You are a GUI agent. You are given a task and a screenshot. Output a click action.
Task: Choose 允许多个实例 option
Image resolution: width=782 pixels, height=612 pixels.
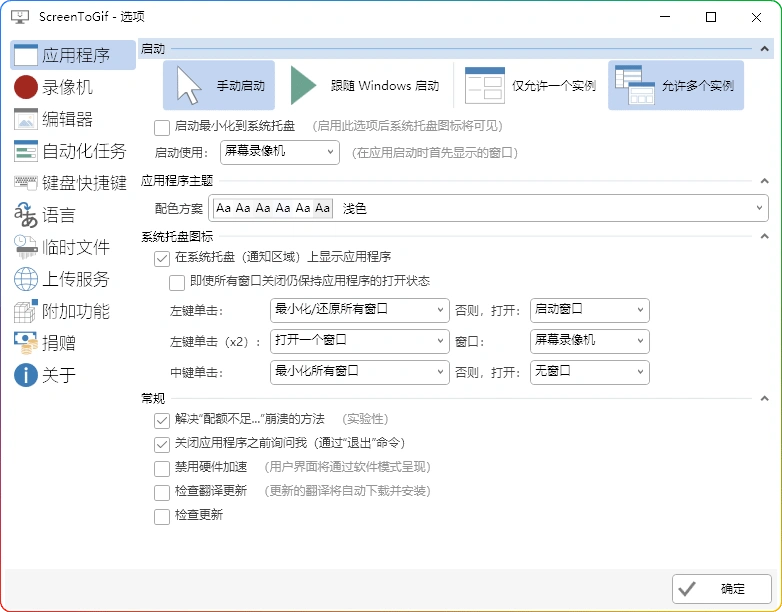pos(676,85)
